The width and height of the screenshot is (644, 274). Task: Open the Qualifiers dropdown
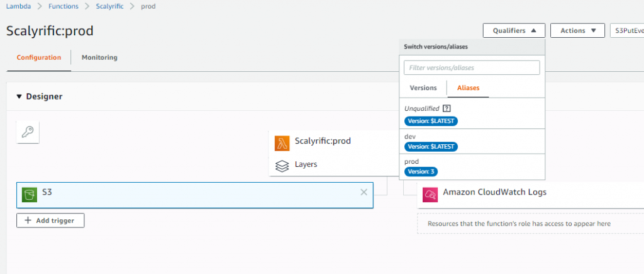pyautogui.click(x=514, y=30)
